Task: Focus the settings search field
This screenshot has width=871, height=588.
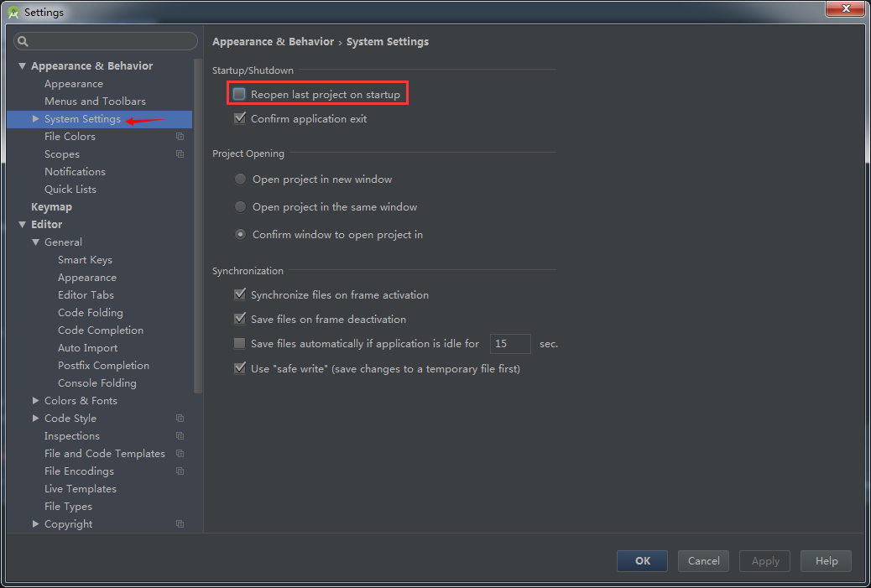Action: coord(106,41)
